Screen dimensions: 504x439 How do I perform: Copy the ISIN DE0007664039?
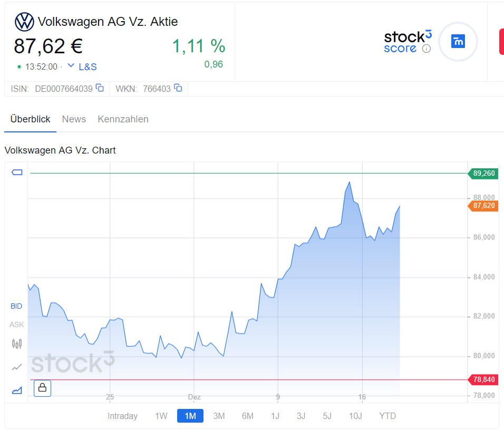[100, 88]
